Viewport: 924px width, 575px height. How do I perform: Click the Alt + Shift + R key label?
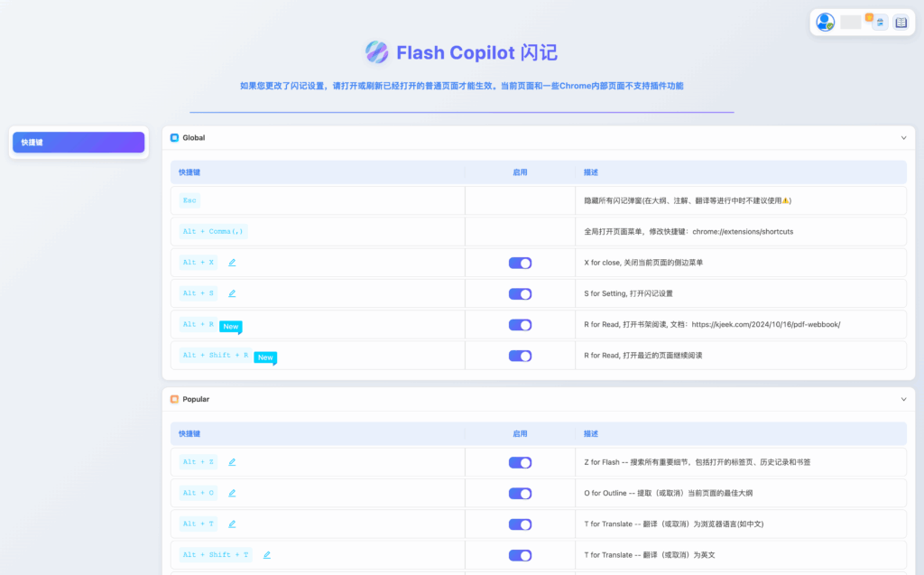pyautogui.click(x=215, y=355)
